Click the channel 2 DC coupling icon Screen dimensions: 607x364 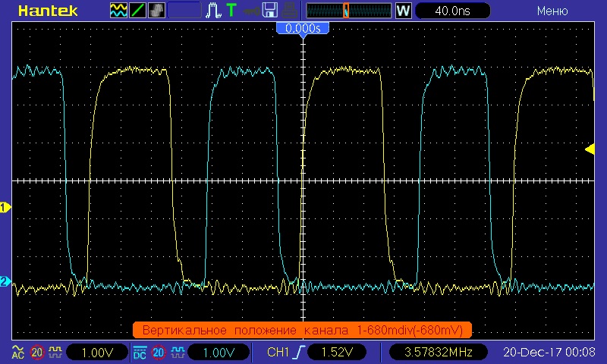140,352
